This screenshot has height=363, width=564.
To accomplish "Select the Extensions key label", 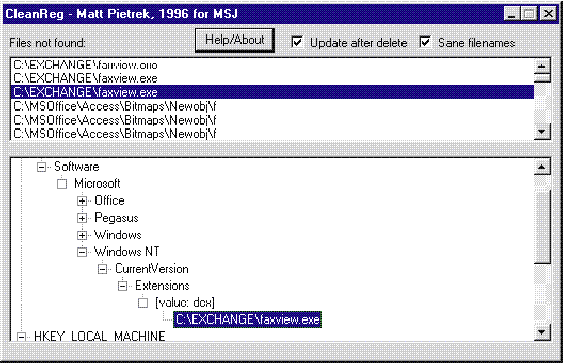I will click(x=162, y=286).
